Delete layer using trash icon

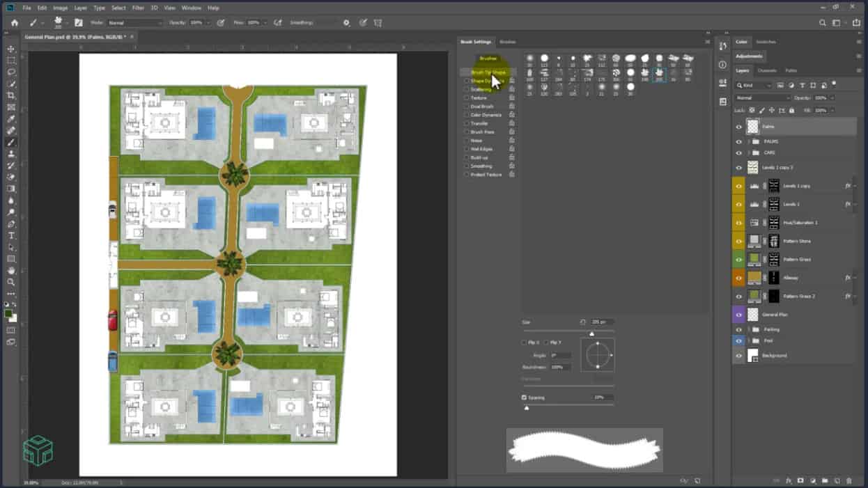(x=848, y=480)
